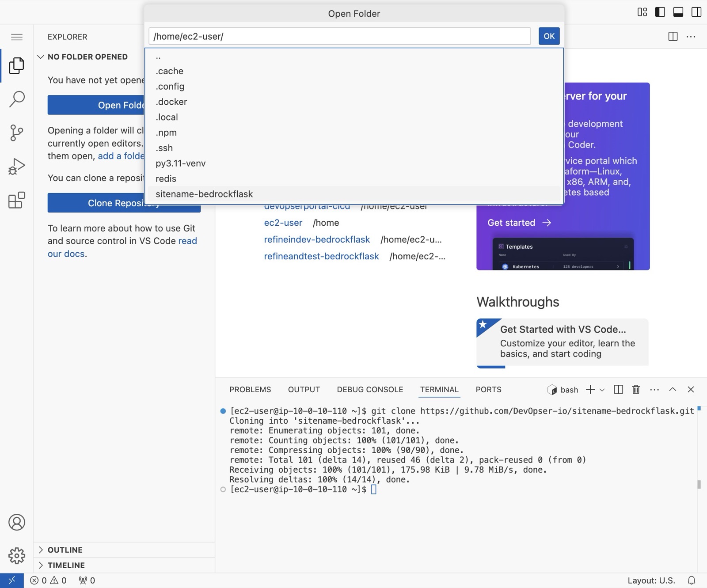Maximize the panel with up chevron
The height and width of the screenshot is (588, 707).
point(673,389)
